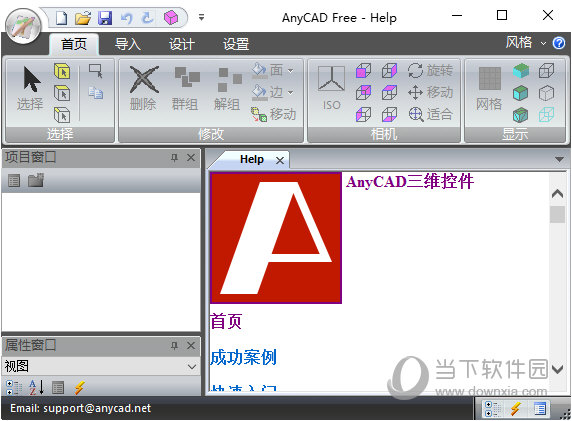
Task: Pin the 属性窗口 panel
Action: [174, 345]
